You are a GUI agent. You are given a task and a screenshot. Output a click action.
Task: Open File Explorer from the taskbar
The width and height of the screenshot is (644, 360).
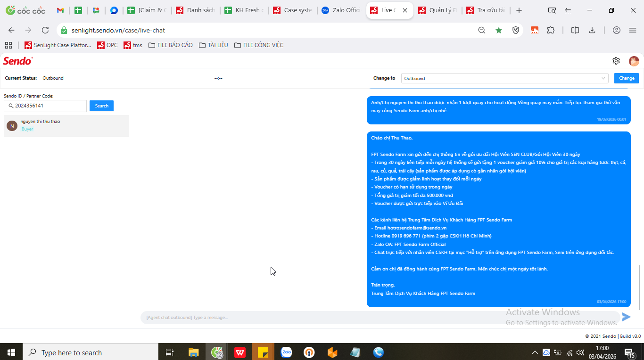[194, 352]
